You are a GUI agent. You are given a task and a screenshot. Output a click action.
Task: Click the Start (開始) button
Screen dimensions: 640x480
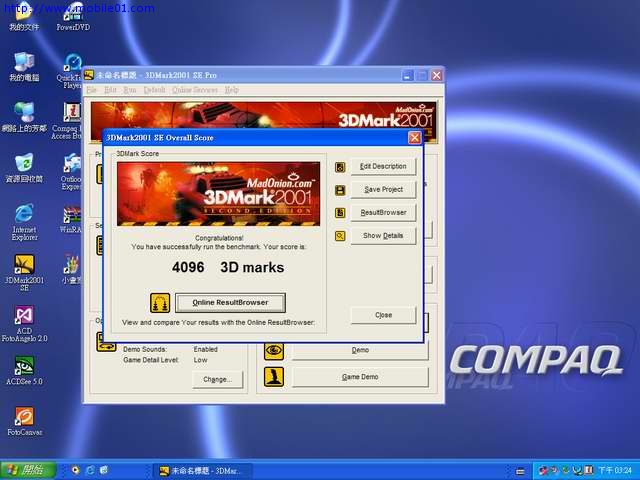click(x=28, y=470)
